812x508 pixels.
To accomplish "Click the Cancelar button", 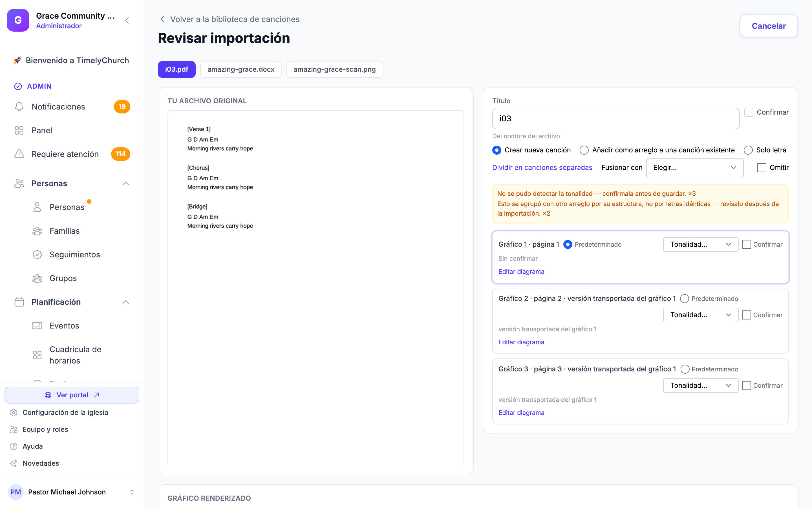I will pos(768,26).
